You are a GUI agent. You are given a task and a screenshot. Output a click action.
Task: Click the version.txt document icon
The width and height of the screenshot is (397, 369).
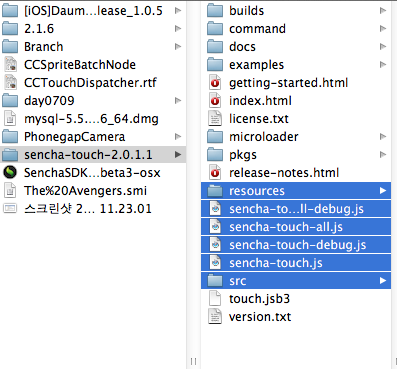coord(215,317)
